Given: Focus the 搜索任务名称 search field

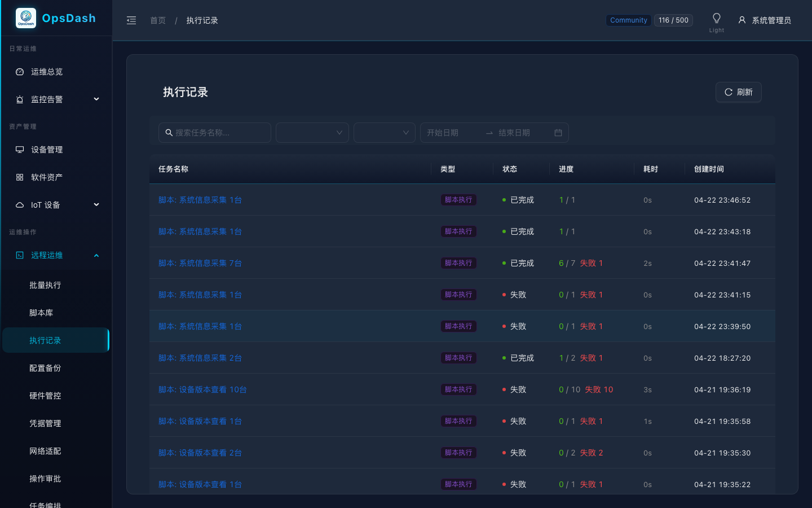Looking at the screenshot, I should pos(215,133).
